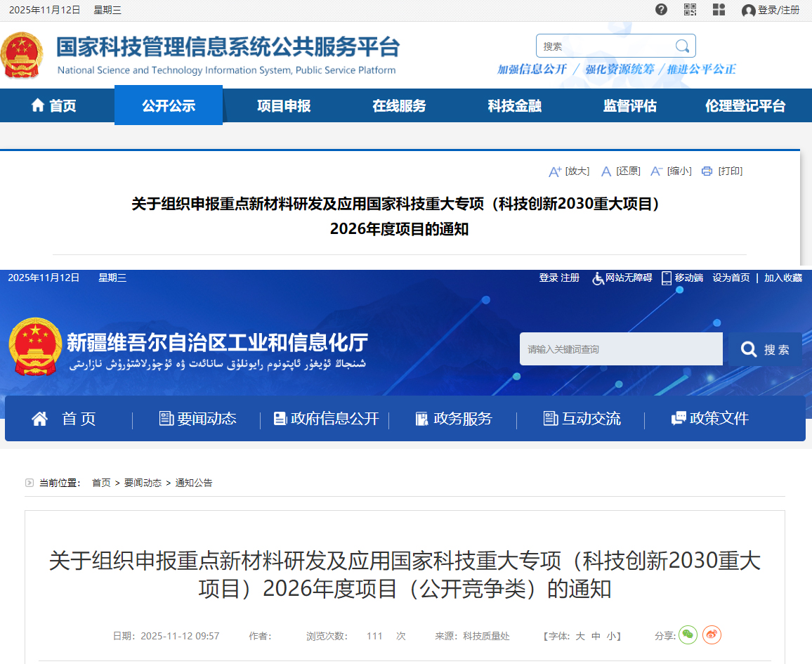Click the magnifier icon in top search box
Image resolution: width=812 pixels, height=664 pixels.
point(681,46)
